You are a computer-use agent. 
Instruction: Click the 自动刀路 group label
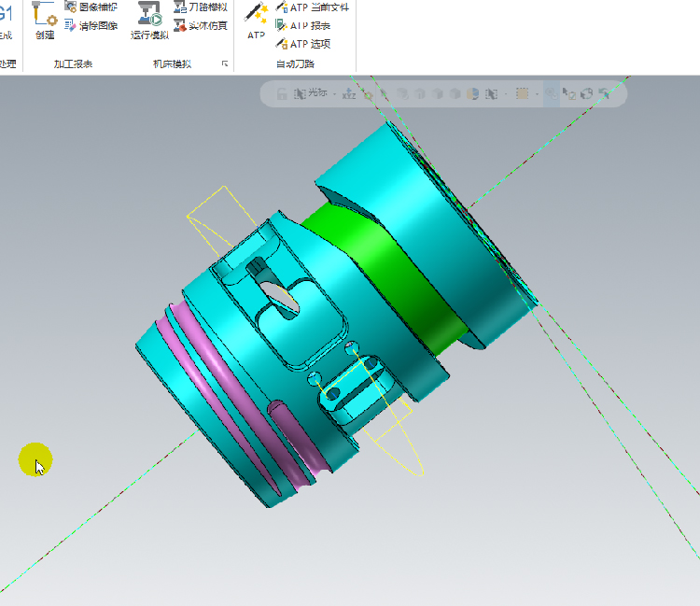point(295,63)
